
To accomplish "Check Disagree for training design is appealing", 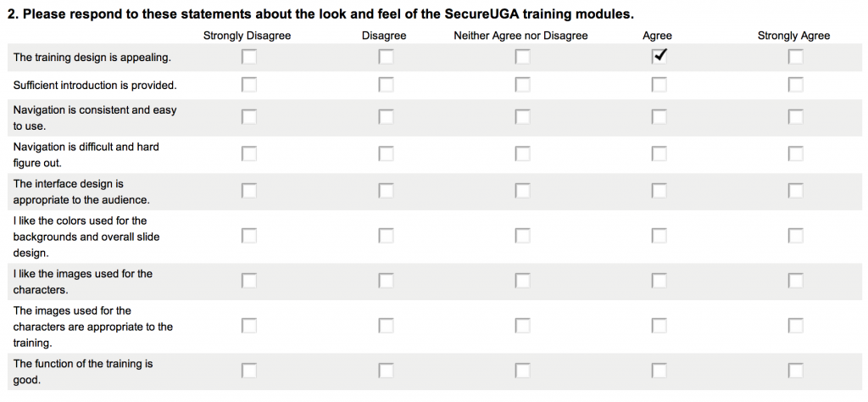I will 386,57.
